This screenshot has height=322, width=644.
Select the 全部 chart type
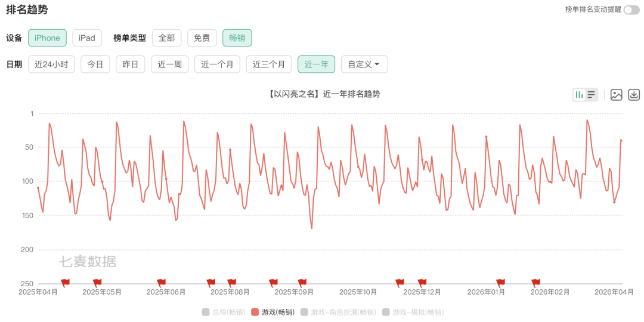pos(166,38)
